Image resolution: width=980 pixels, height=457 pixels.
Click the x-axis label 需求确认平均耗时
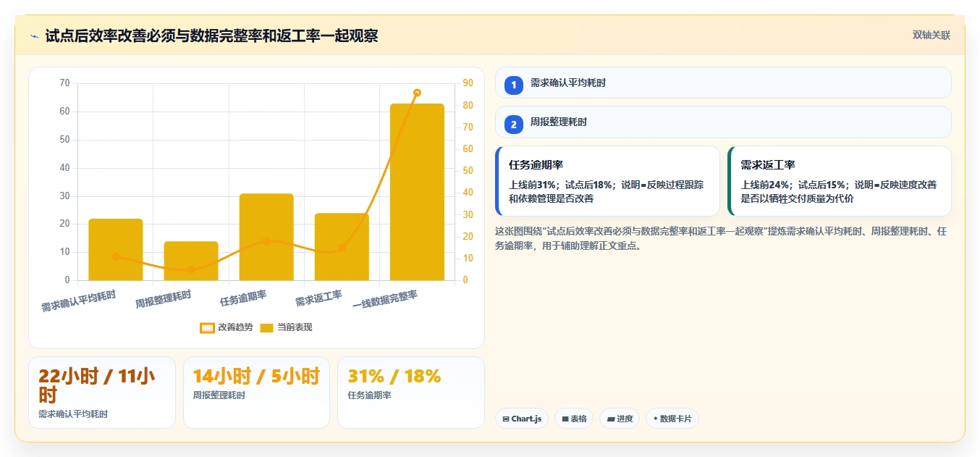[78, 301]
